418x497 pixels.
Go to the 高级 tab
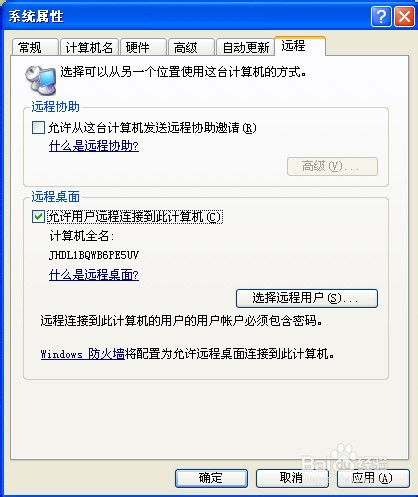pyautogui.click(x=191, y=47)
